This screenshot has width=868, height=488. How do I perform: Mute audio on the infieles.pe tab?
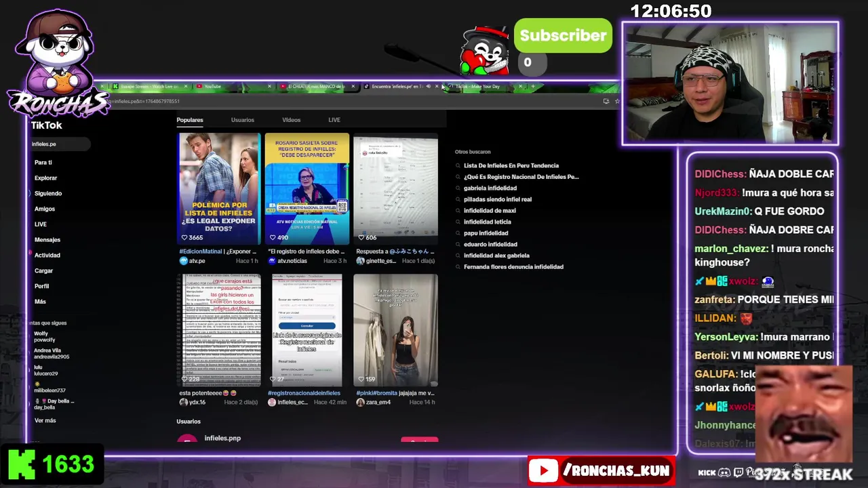428,87
